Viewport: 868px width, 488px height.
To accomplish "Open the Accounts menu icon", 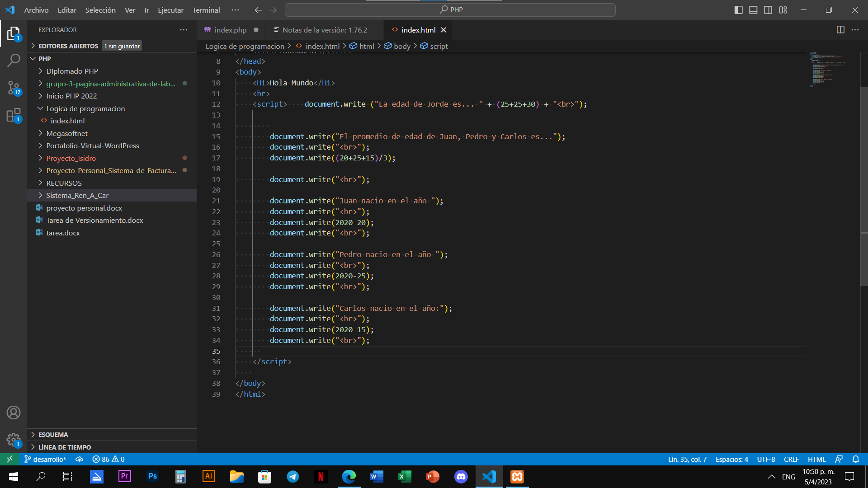I will point(14,413).
